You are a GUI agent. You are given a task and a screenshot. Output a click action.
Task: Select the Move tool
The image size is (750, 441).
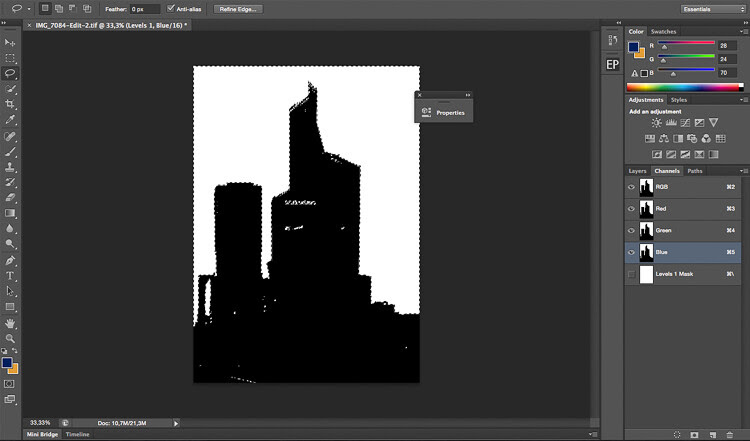point(10,43)
